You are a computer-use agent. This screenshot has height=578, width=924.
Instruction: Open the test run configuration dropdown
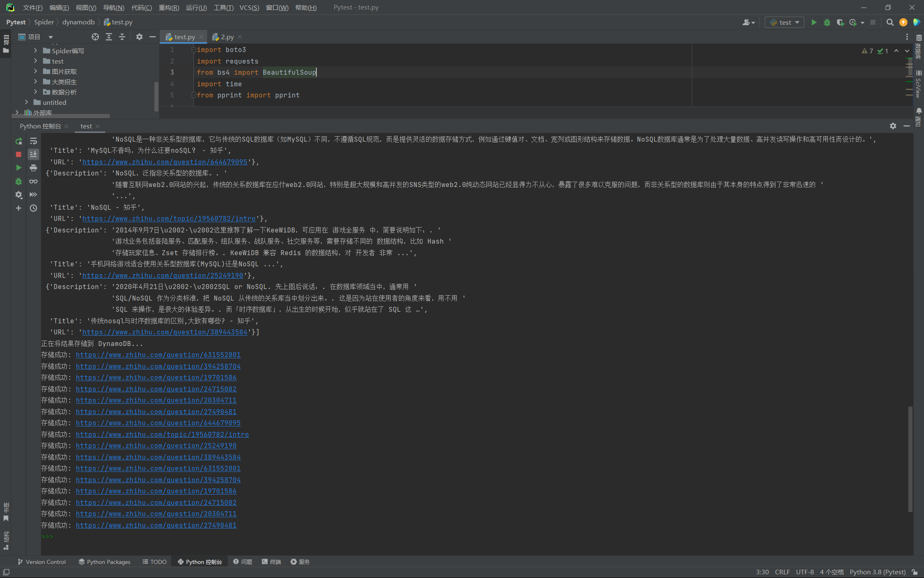tap(785, 22)
